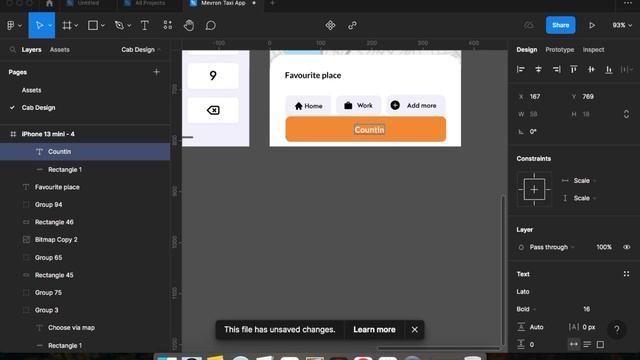The height and width of the screenshot is (360, 640).
Task: Select the Mevron Taxi App tab
Action: click(x=223, y=3)
